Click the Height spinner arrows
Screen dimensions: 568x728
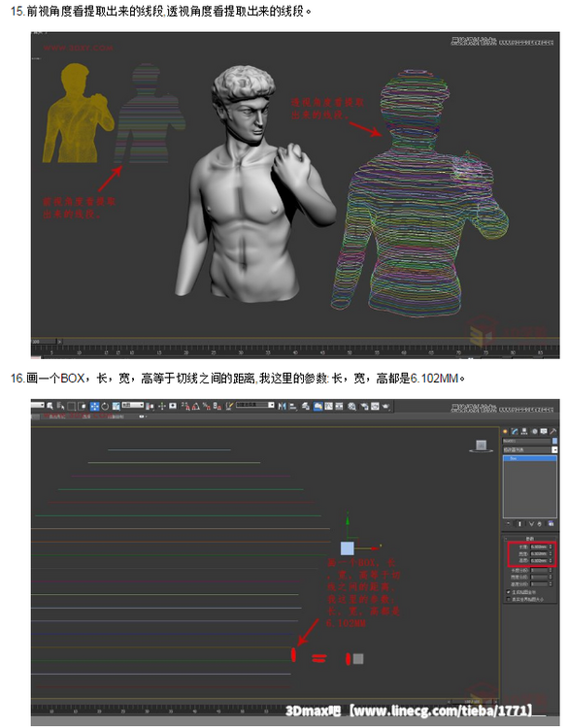(x=551, y=560)
